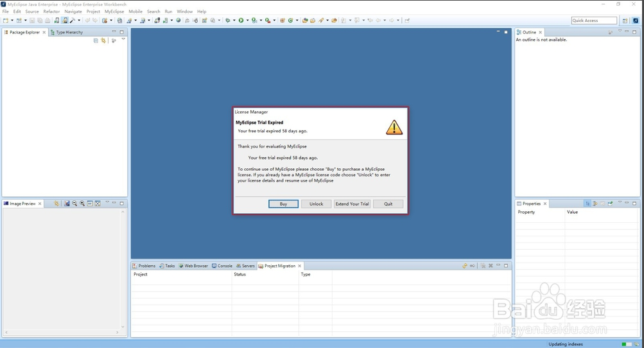
Task: Open Image Preview View Menu triangle
Action: (107, 202)
